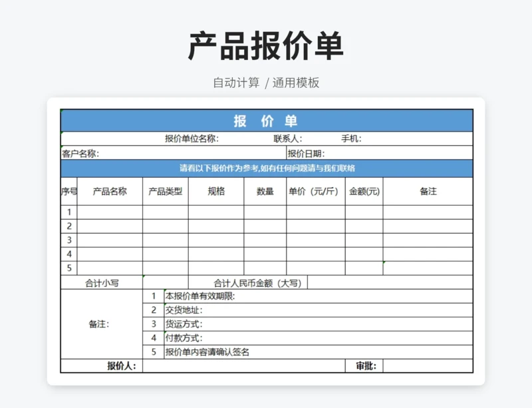Select the 备注 cell in product row 2
The width and height of the screenshot is (532, 408).
pyautogui.click(x=428, y=226)
